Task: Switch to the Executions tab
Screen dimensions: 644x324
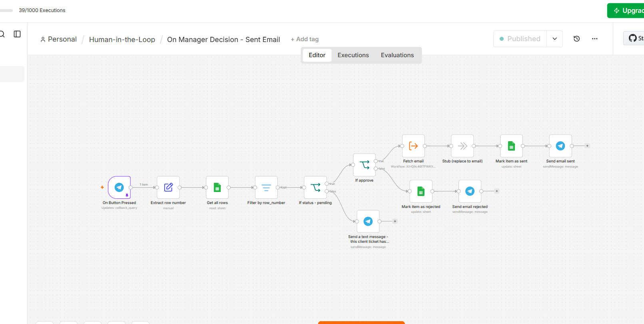Action: click(353, 55)
